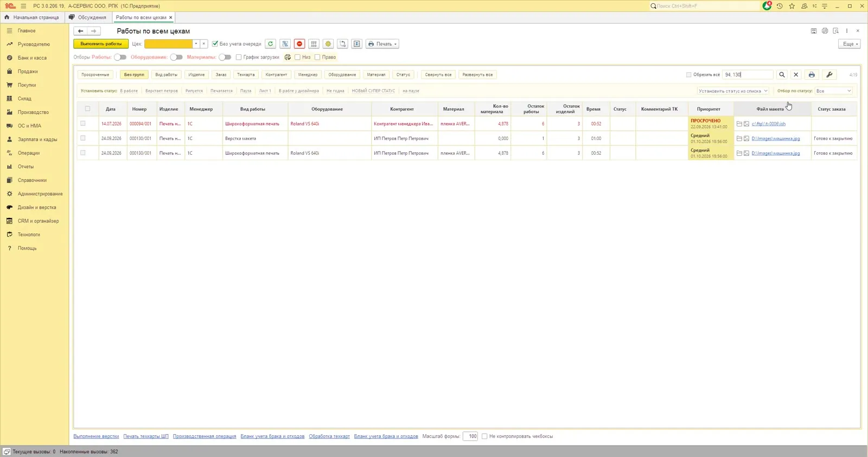Open 'Отбор по статусу' dropdown

pos(834,91)
